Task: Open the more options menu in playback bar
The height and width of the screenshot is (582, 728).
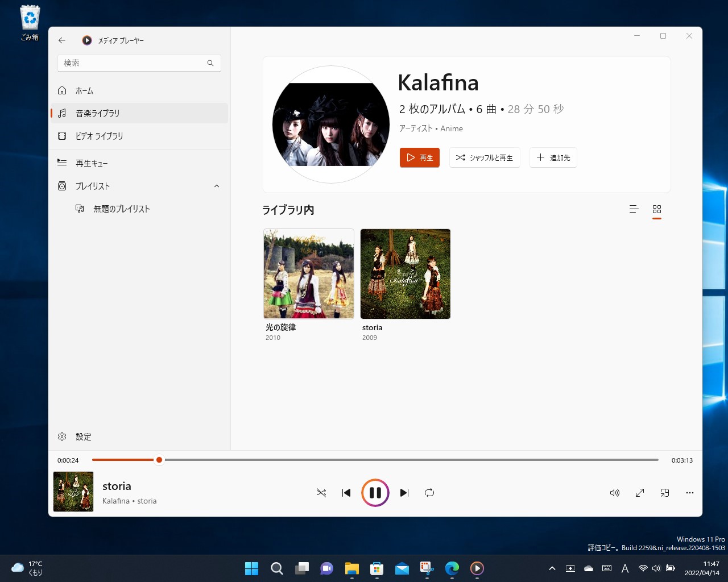Action: pyautogui.click(x=689, y=493)
